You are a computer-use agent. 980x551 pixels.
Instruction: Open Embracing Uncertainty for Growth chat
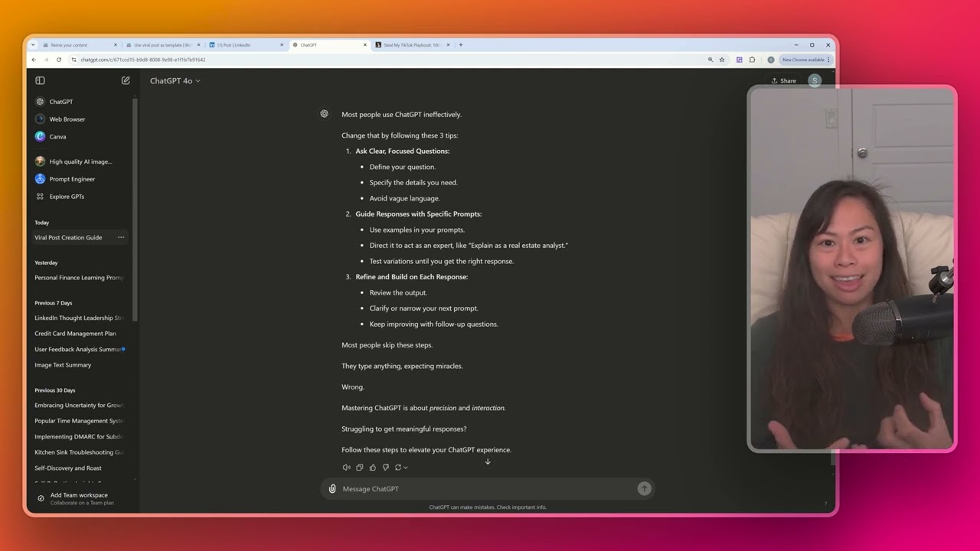click(x=80, y=405)
